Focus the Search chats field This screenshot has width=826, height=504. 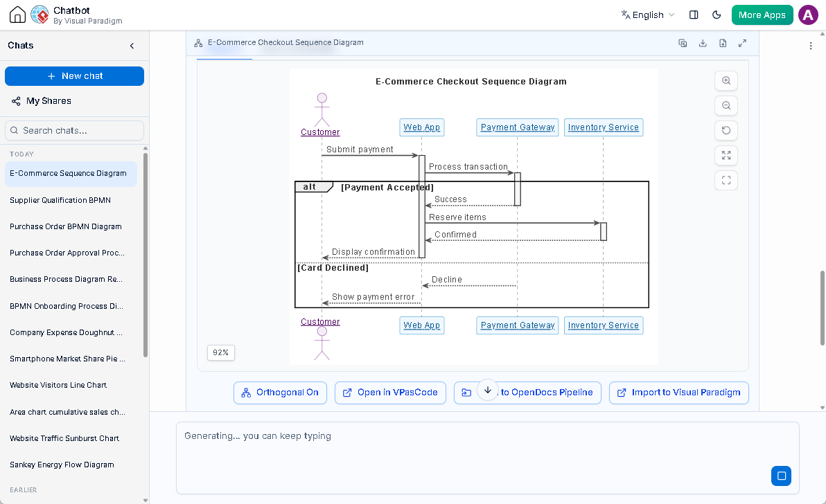[74, 130]
